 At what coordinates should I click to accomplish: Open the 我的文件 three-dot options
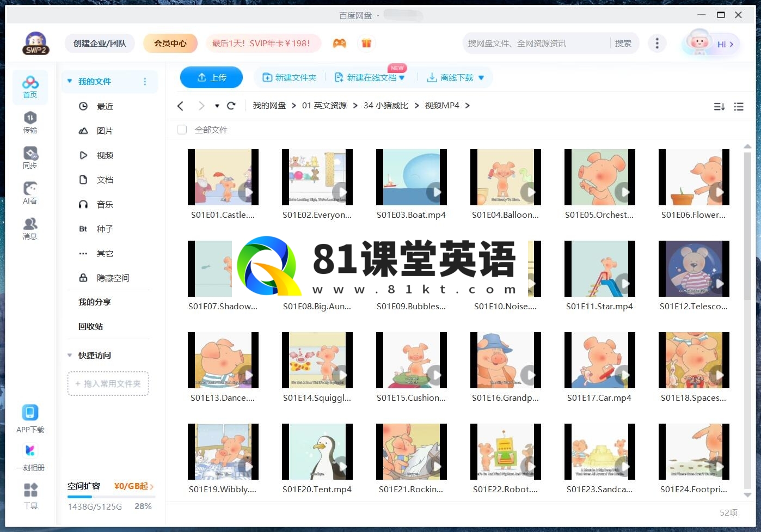tap(145, 81)
